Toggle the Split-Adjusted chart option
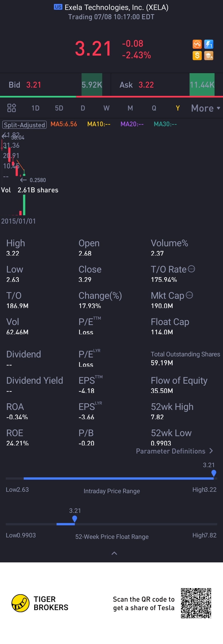The width and height of the screenshot is (223, 644). pos(25,125)
